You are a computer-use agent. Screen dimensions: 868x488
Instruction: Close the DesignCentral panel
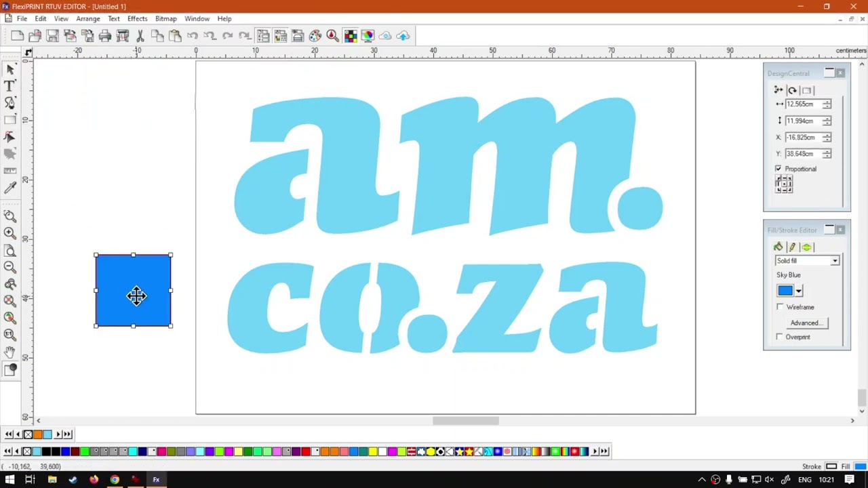[x=841, y=73]
